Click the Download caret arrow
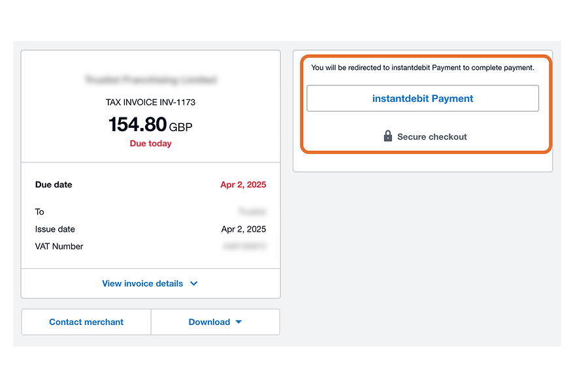This screenshot has width=588, height=387. pos(238,322)
